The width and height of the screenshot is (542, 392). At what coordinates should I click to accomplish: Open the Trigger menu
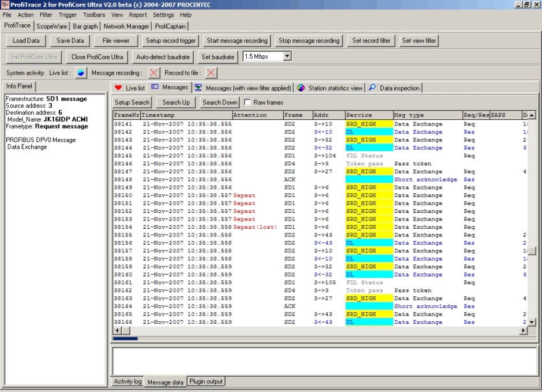(68, 15)
